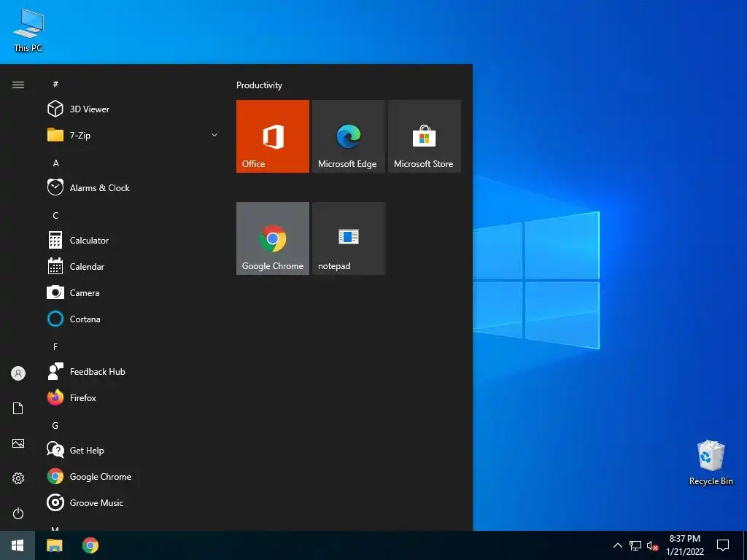The height and width of the screenshot is (560, 747).
Task: Click the muted volume tray icon
Action: pos(653,545)
